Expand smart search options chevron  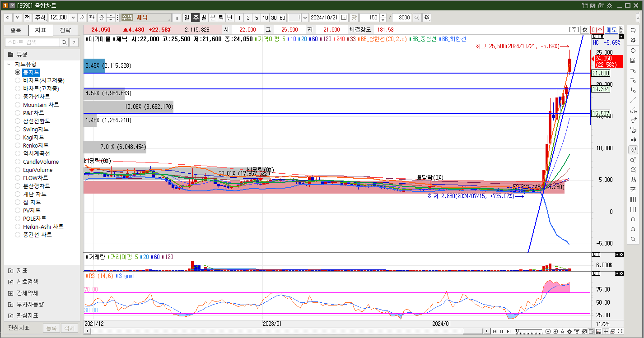(74, 42)
